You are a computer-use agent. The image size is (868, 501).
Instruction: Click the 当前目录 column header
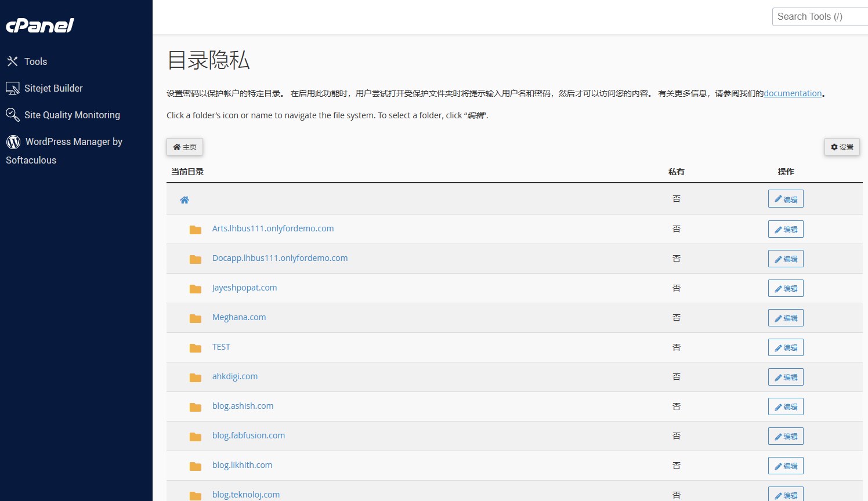[x=187, y=172]
